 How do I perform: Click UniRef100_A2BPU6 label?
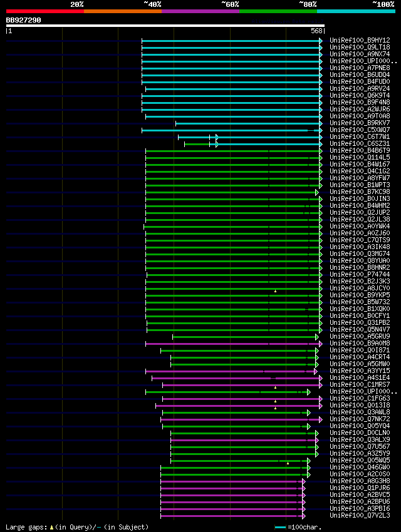[x=360, y=501]
